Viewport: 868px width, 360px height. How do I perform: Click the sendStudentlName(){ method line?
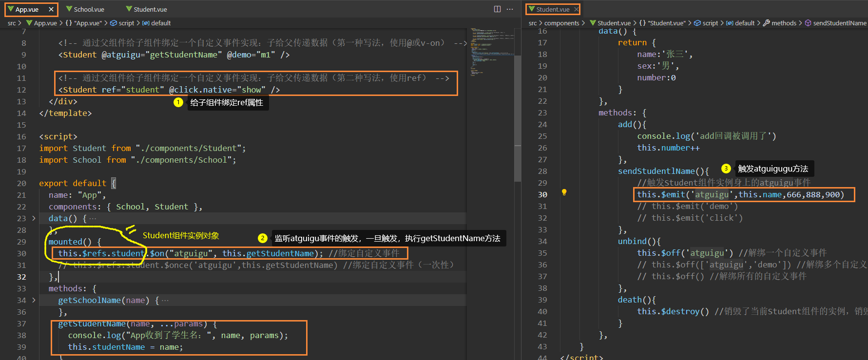(x=664, y=171)
